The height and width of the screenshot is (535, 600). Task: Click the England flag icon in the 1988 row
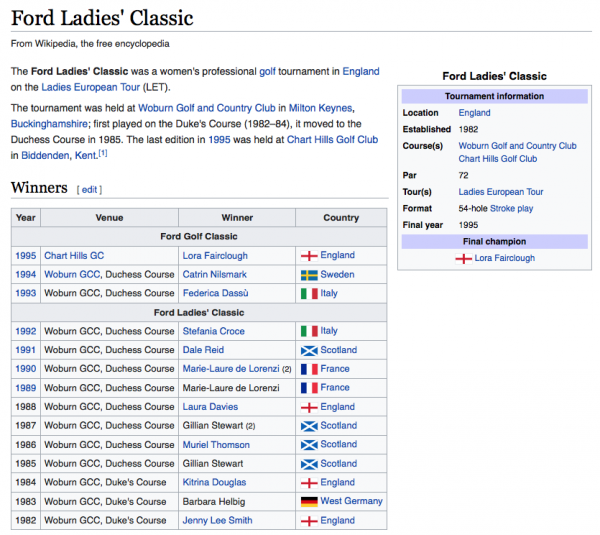pyautogui.click(x=309, y=407)
